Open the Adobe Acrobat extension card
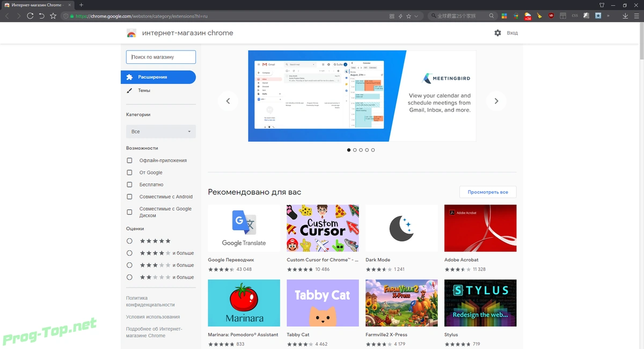 [x=480, y=238]
